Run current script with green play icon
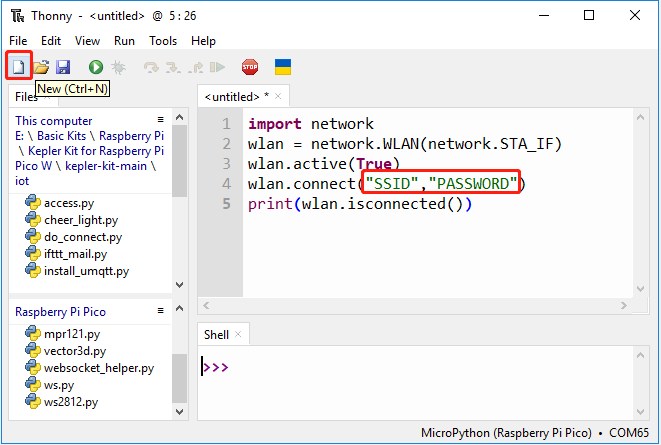 click(x=96, y=67)
